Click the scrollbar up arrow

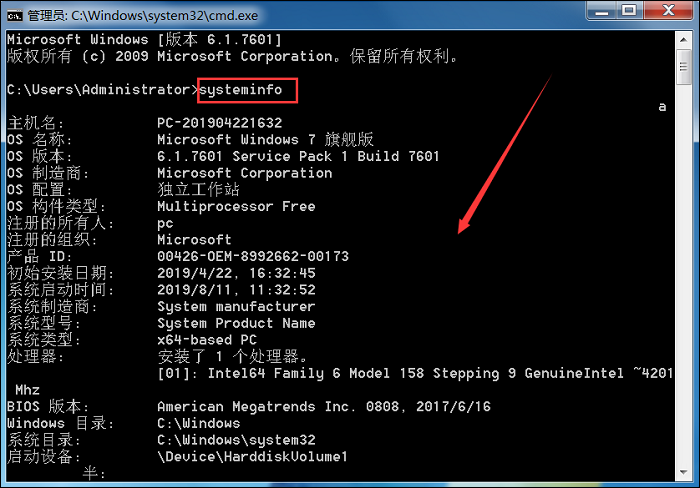click(x=684, y=38)
